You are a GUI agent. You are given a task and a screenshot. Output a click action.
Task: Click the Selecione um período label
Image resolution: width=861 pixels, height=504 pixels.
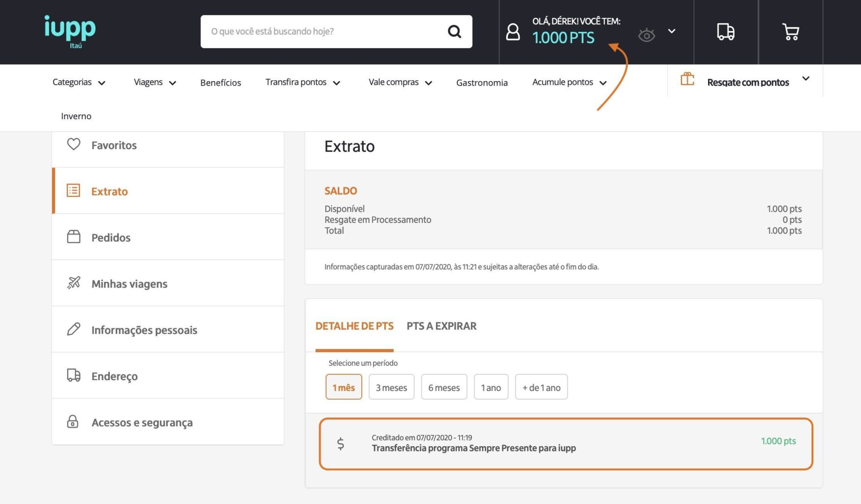click(363, 363)
